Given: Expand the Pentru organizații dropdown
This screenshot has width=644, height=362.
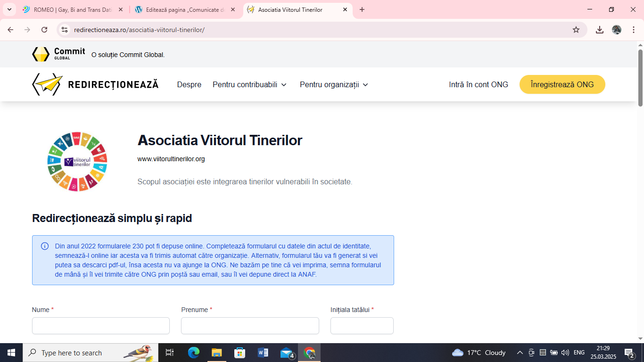Looking at the screenshot, I should (x=334, y=85).
